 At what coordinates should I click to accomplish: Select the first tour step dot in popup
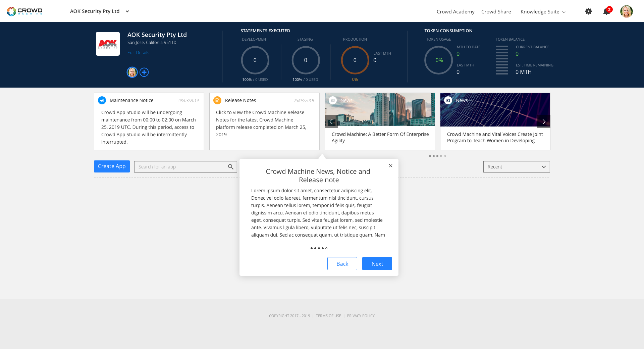coord(312,248)
